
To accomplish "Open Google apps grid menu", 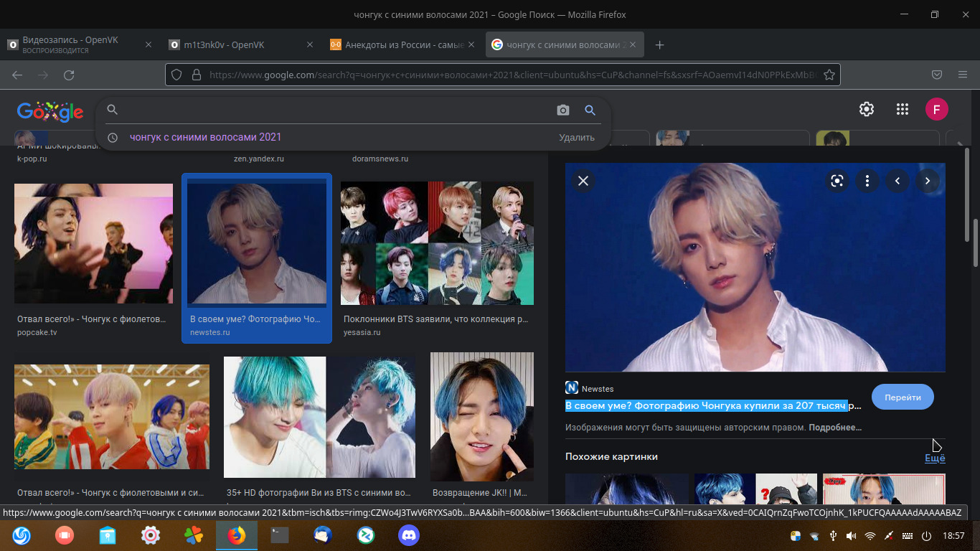I will pyautogui.click(x=903, y=109).
